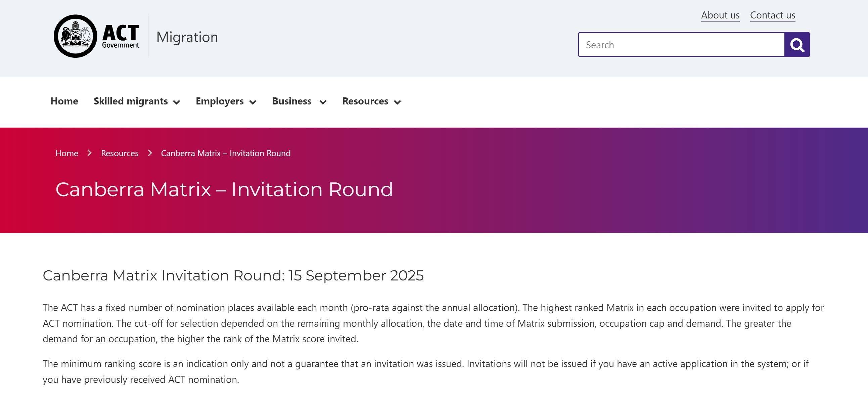Image resolution: width=868 pixels, height=397 pixels.
Task: Expand the Business dropdown arrow
Action: pyautogui.click(x=323, y=102)
